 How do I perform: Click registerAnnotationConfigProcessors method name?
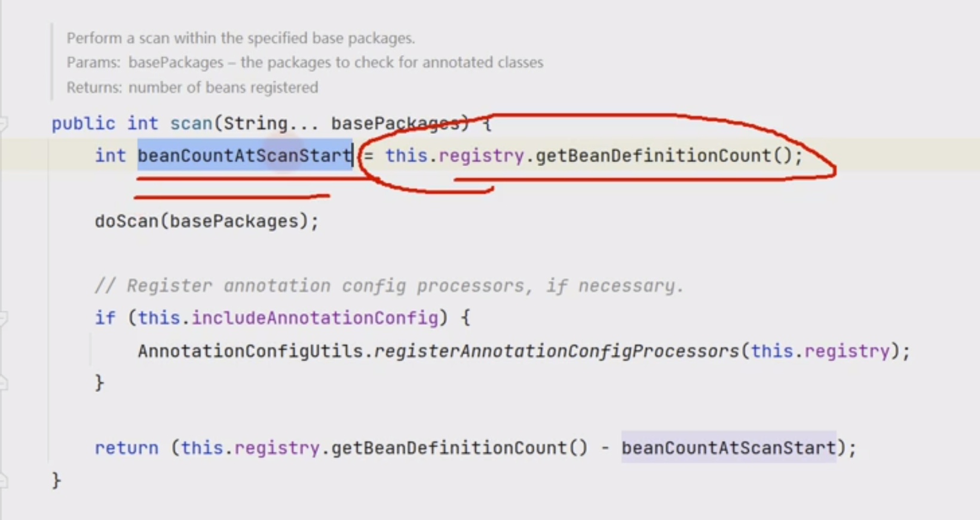pyautogui.click(x=557, y=351)
